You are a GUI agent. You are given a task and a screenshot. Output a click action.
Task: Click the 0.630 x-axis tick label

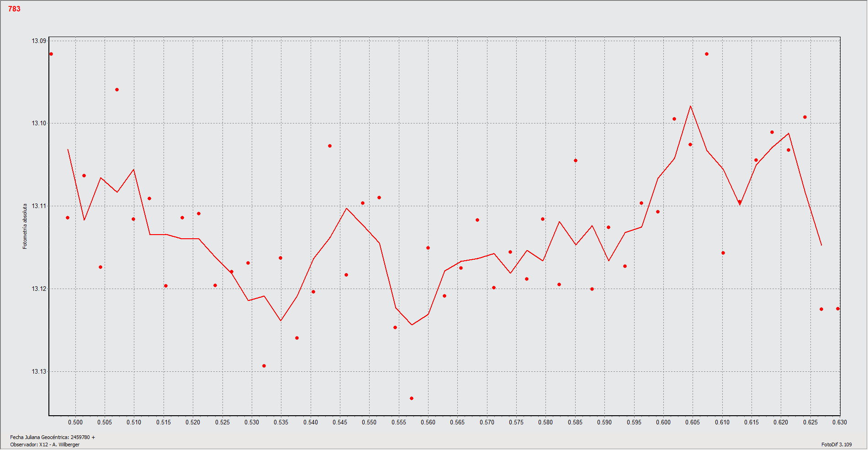840,422
